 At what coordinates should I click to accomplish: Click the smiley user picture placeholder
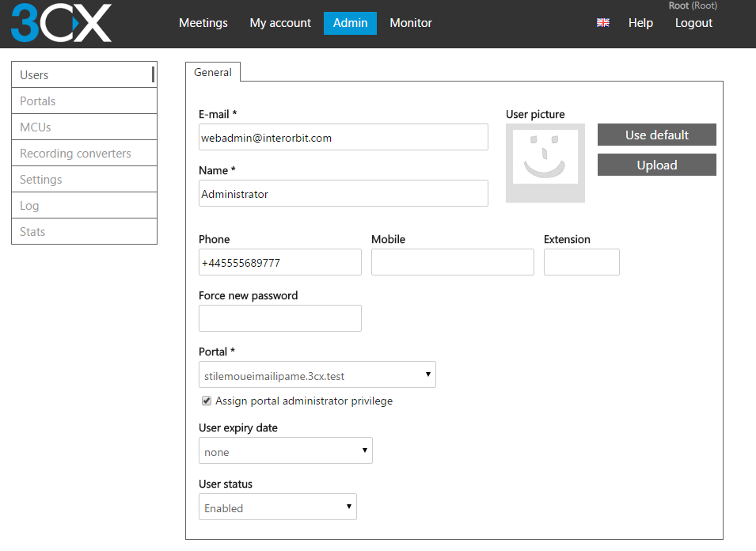click(545, 163)
